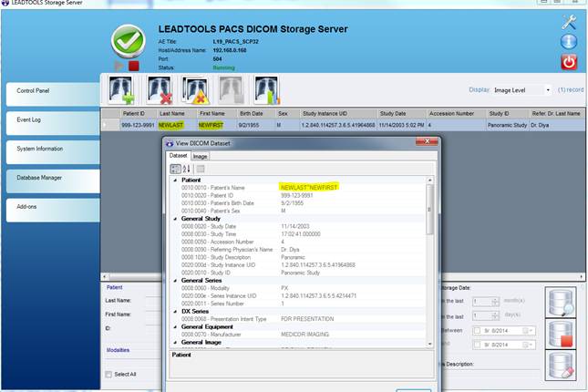Open the Database Manager sidebar tab
588x392 pixels.
53,181
